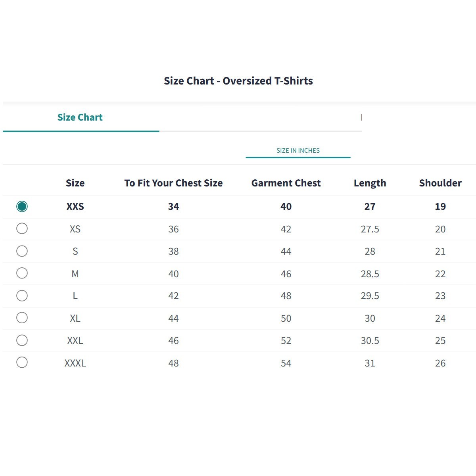Click the garment chest value 50 for XL

(x=286, y=319)
